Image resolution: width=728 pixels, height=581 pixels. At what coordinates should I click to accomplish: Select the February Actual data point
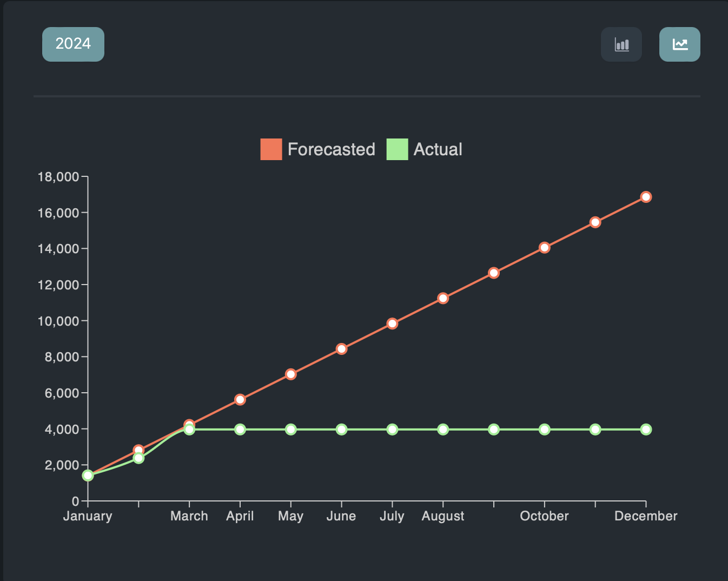(x=138, y=458)
